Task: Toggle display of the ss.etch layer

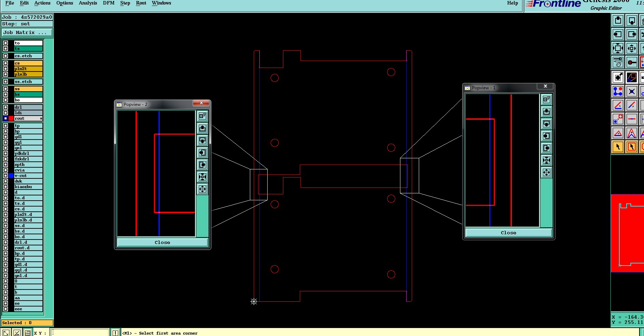Action: (x=6, y=82)
